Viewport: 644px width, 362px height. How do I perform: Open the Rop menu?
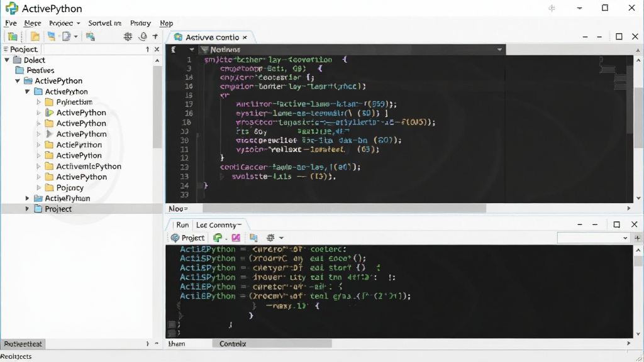[166, 23]
